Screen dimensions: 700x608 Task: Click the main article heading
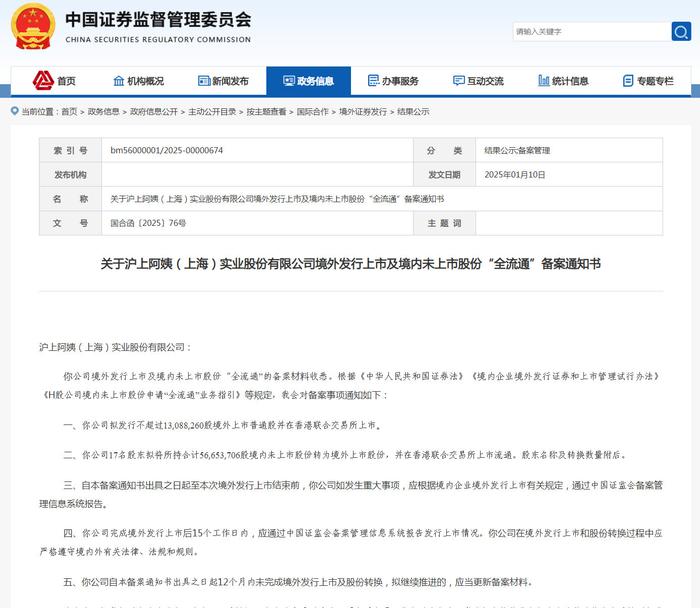[x=350, y=264]
